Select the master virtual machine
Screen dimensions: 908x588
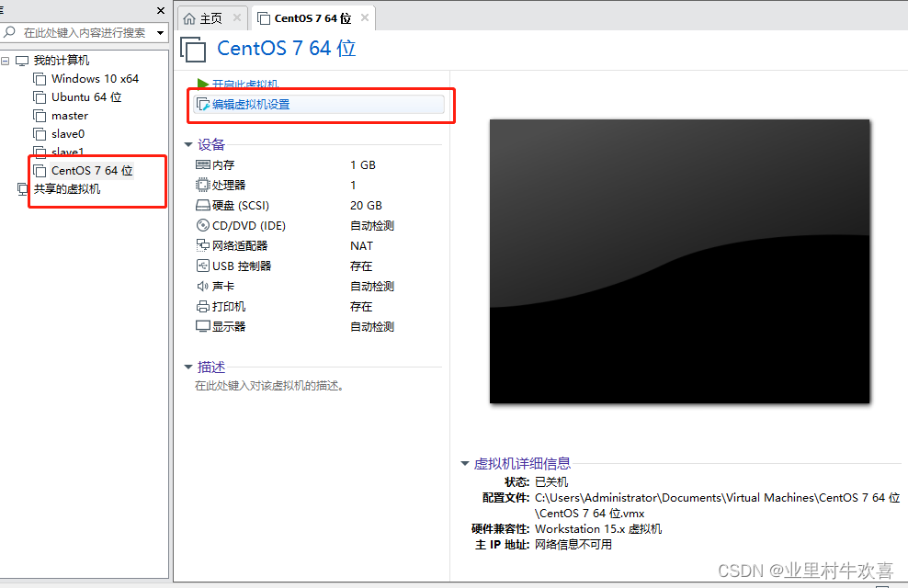[x=70, y=116]
